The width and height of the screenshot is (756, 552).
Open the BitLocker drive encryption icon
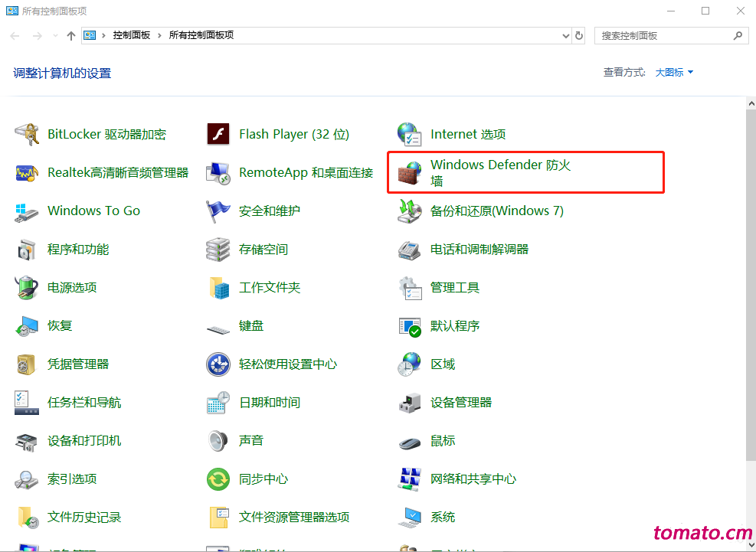(x=27, y=134)
